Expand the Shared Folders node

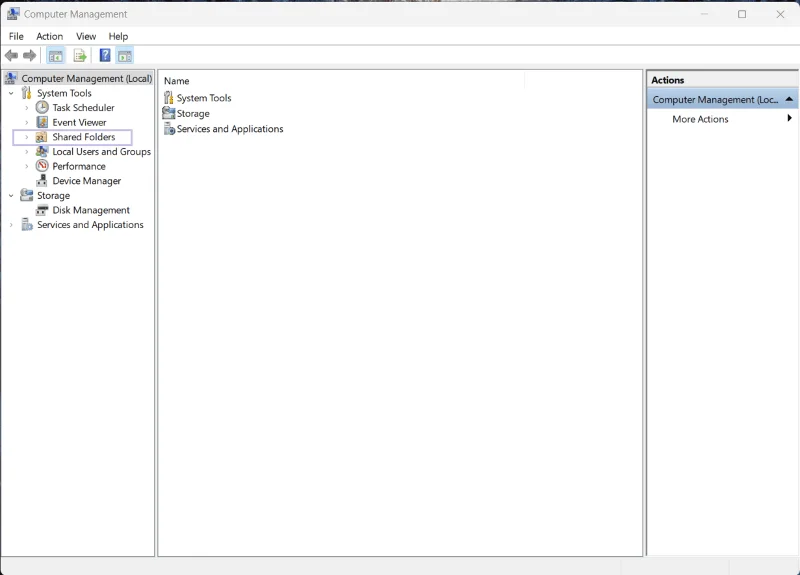click(x=27, y=137)
